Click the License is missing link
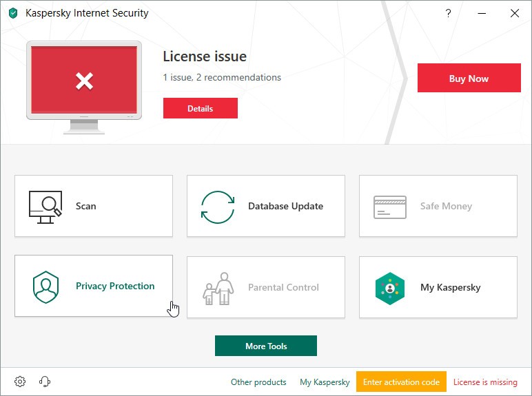Image resolution: width=532 pixels, height=396 pixels. coord(485,382)
